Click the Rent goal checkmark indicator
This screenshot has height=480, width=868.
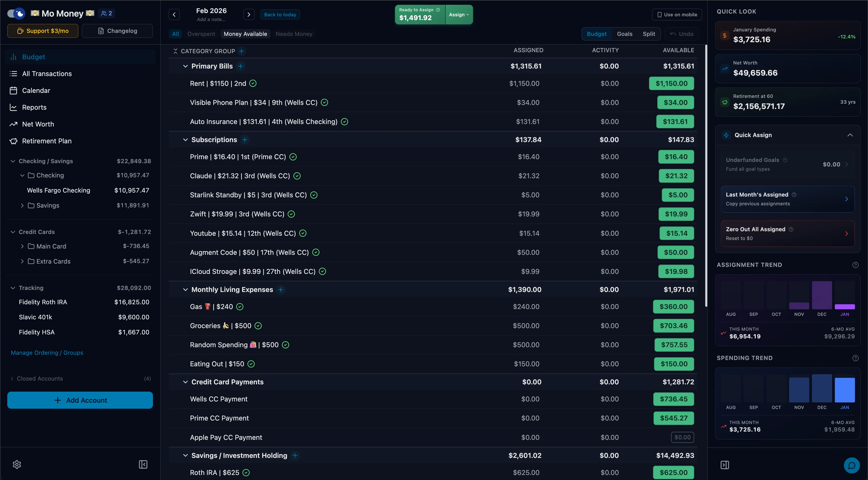(x=253, y=84)
